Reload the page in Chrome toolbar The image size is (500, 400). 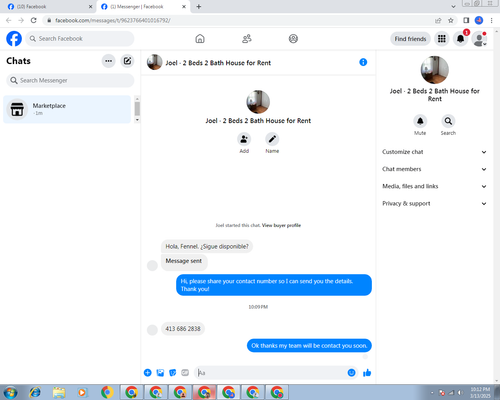[x=34, y=20]
